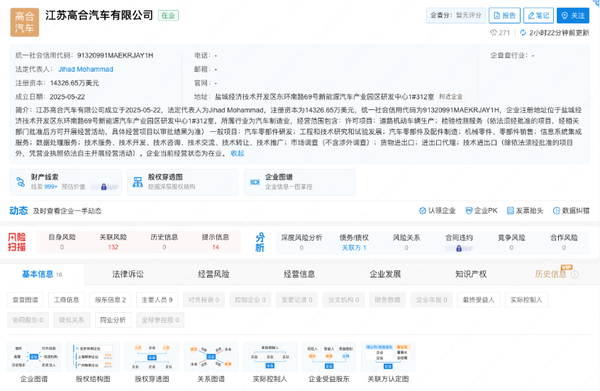600x391 pixels.
Task: Switch to the 法律诉讼 tab
Action: pyautogui.click(x=128, y=274)
